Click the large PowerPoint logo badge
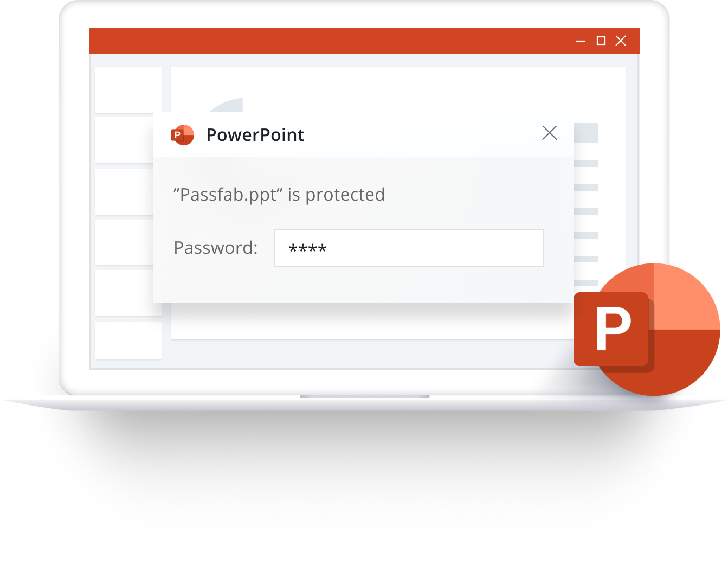This screenshot has height=579, width=728. pyautogui.click(x=647, y=329)
